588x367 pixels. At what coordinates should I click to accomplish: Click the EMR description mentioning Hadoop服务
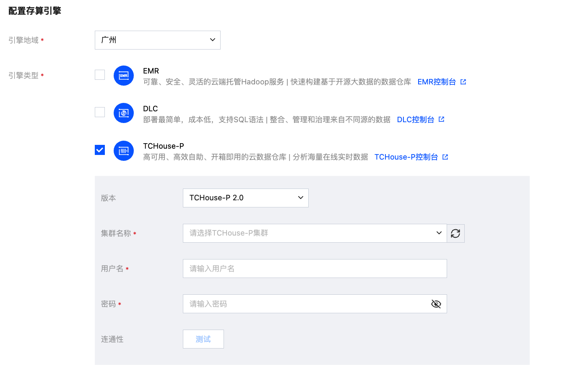[277, 82]
